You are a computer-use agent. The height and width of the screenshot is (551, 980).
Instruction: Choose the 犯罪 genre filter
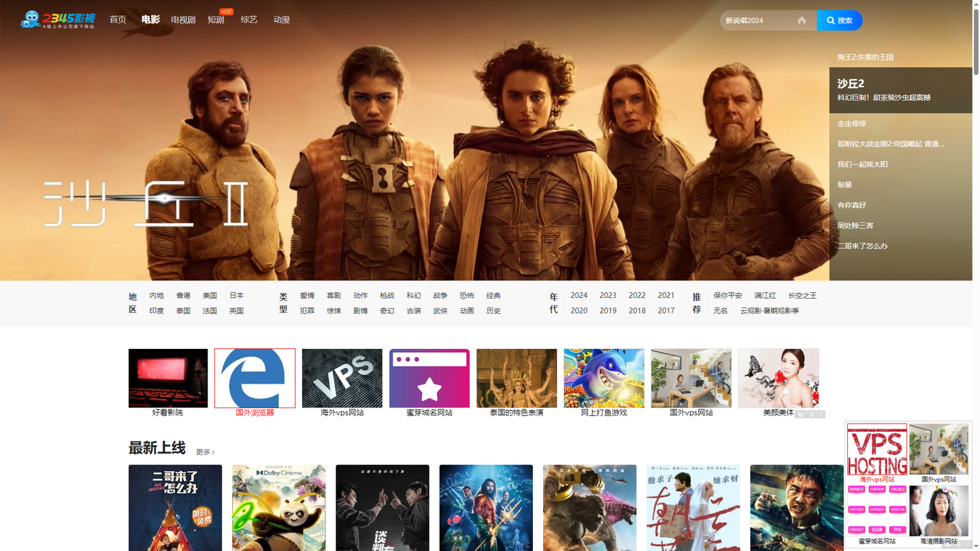pyautogui.click(x=307, y=311)
